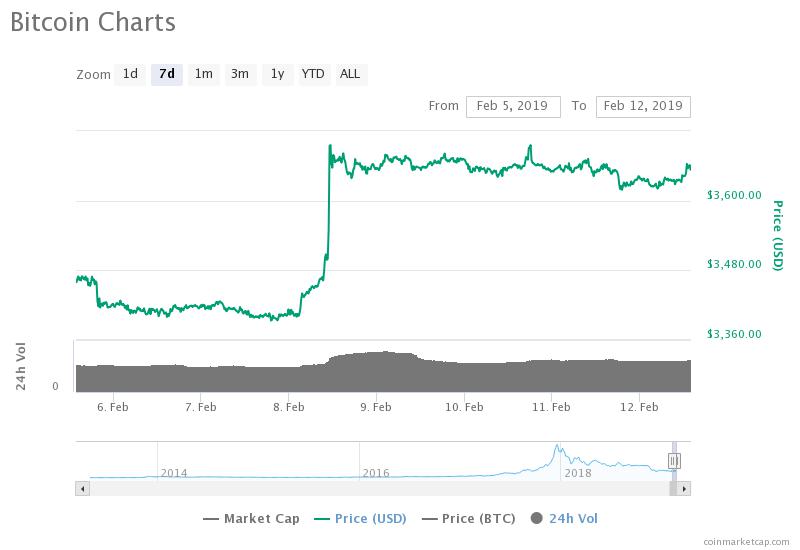Toggle 24h Vol series in legend
This screenshot has height=550, width=800.
pos(564,519)
